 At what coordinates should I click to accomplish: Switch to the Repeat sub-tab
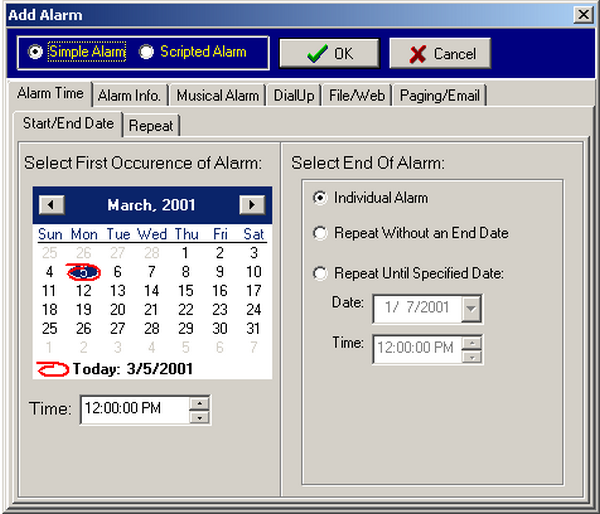(151, 126)
